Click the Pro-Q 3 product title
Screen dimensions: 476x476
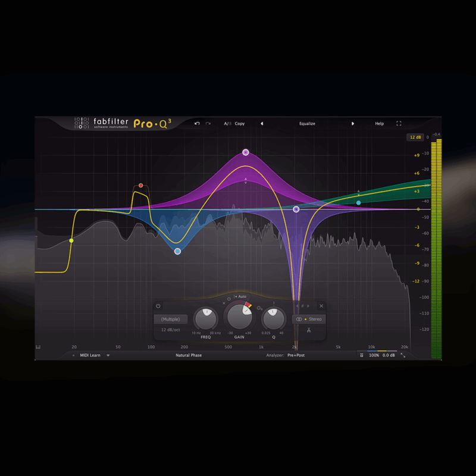click(x=152, y=124)
